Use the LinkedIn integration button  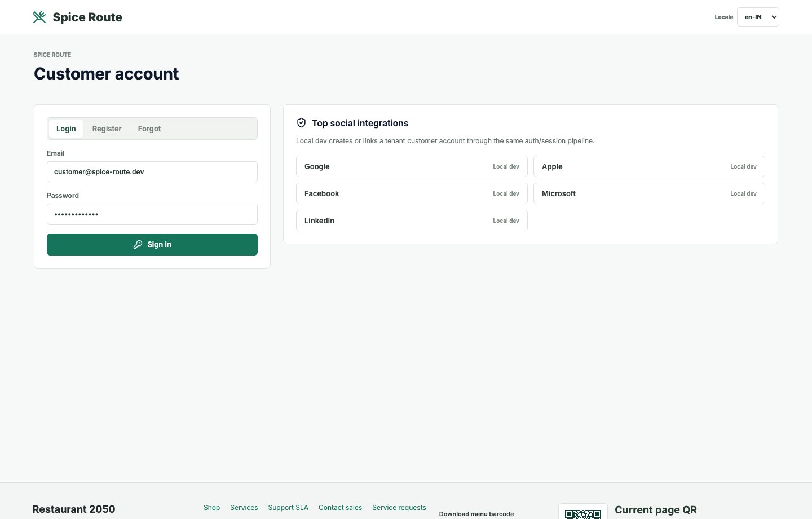click(x=412, y=221)
